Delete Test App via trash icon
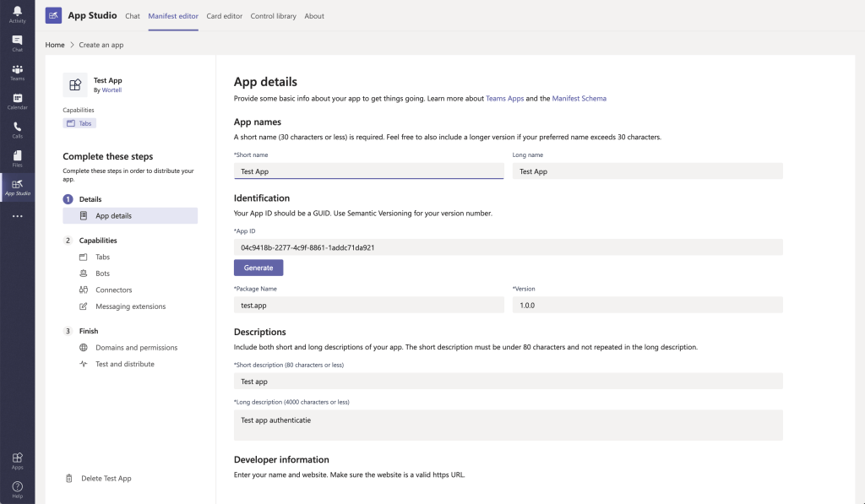The image size is (865, 504). 69,479
